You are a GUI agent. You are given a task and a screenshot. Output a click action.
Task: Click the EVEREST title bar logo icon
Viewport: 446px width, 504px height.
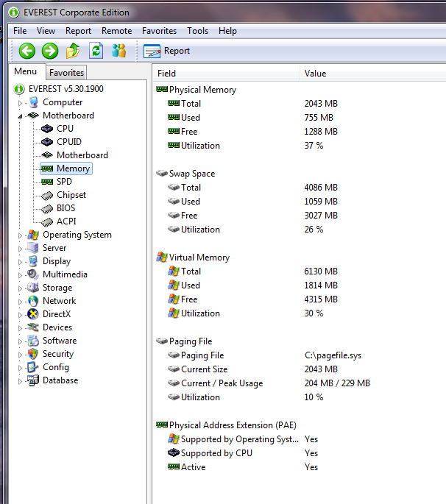pyautogui.click(x=14, y=13)
